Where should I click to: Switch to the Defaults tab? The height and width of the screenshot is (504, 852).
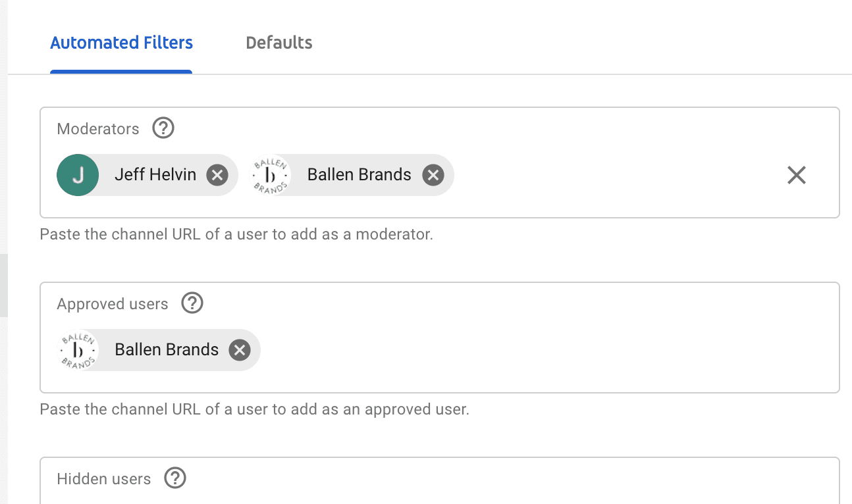pos(279,43)
